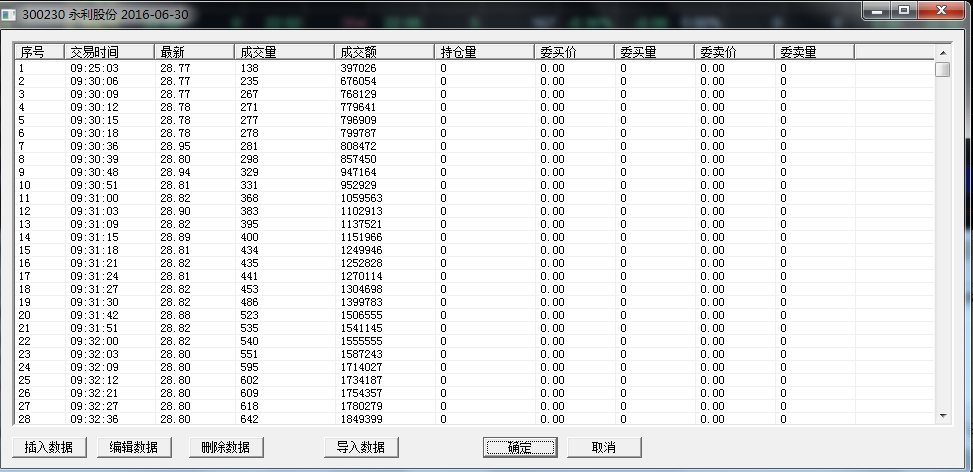
Task: Click amount 1555555 in row 22
Action: [x=361, y=342]
